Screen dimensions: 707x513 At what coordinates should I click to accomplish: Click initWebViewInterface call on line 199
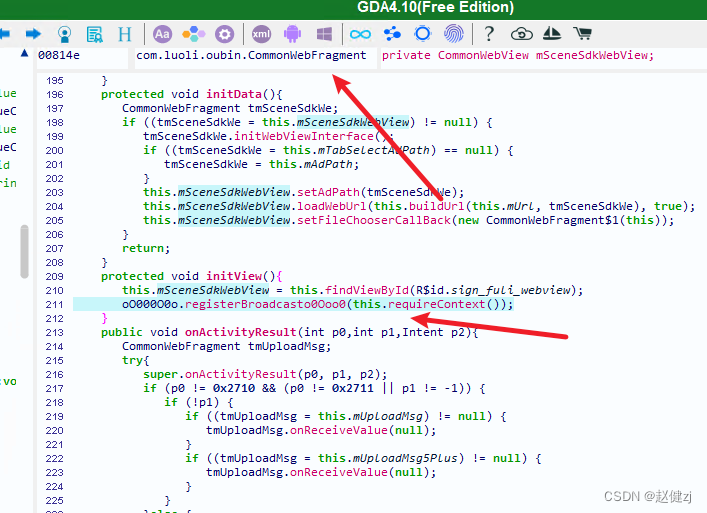pyautogui.click(x=304, y=136)
